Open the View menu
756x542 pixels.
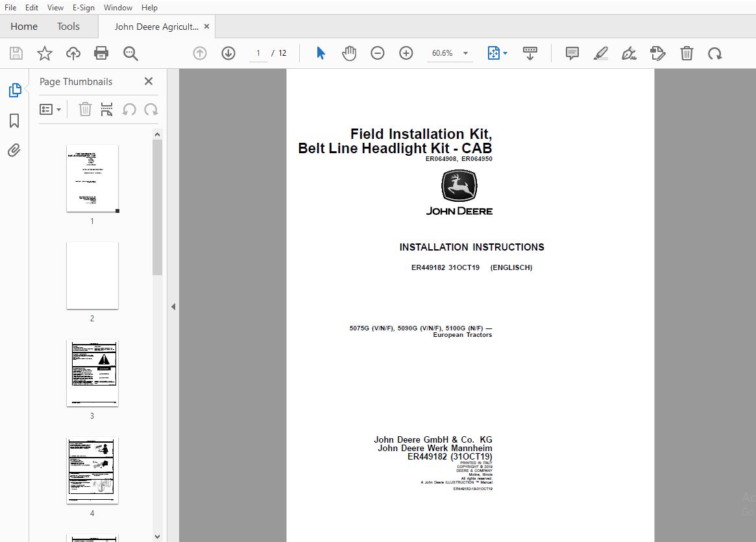click(55, 7)
